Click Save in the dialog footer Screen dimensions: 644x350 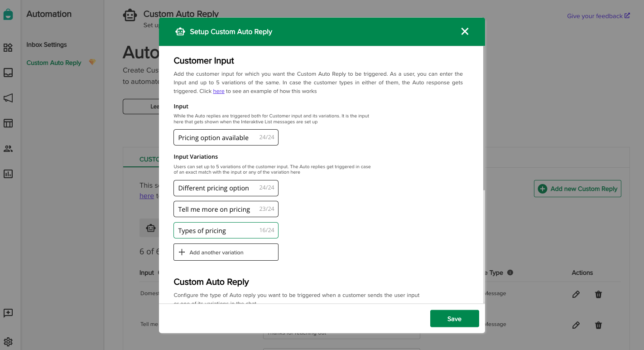click(x=454, y=319)
